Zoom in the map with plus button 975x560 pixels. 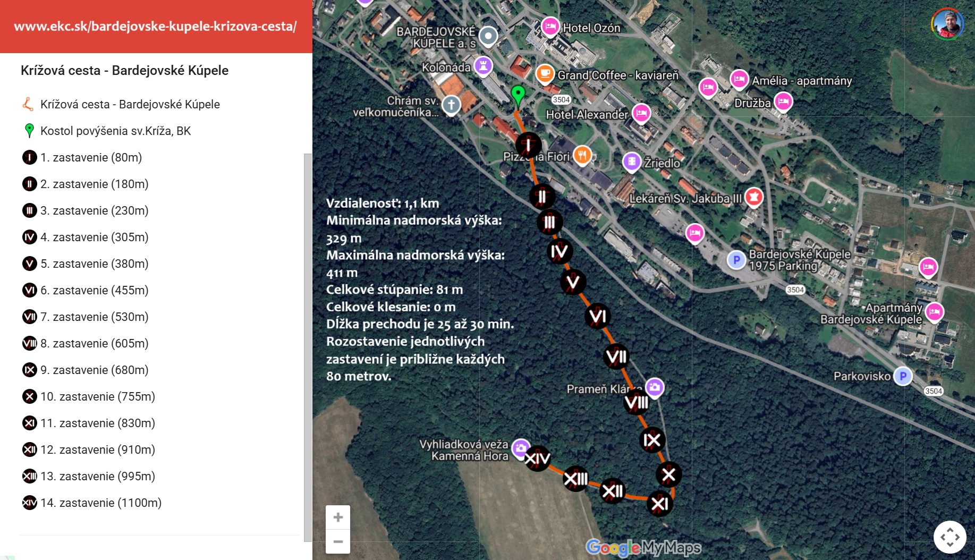click(x=338, y=517)
